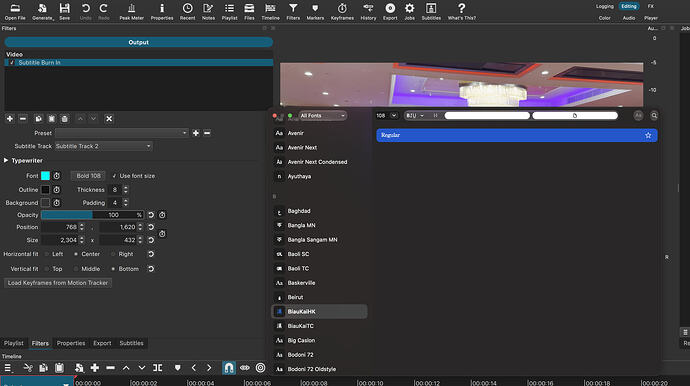Switch to Logging layout
690x386 pixels.
[605, 7]
